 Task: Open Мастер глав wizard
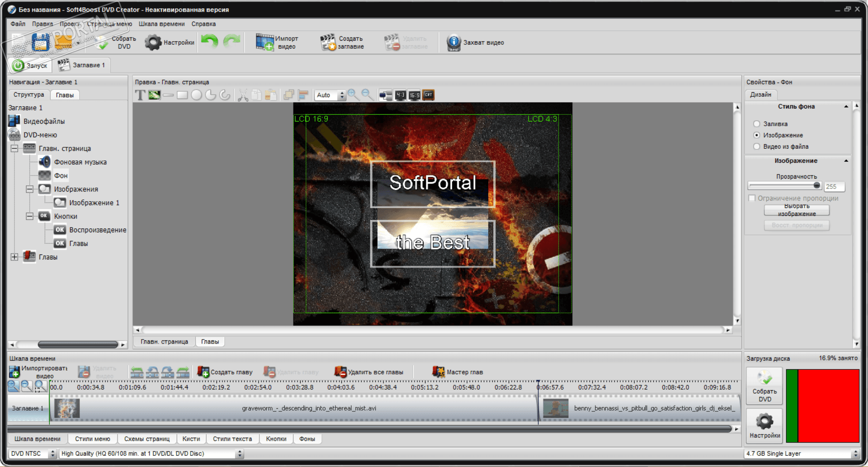pyautogui.click(x=458, y=372)
